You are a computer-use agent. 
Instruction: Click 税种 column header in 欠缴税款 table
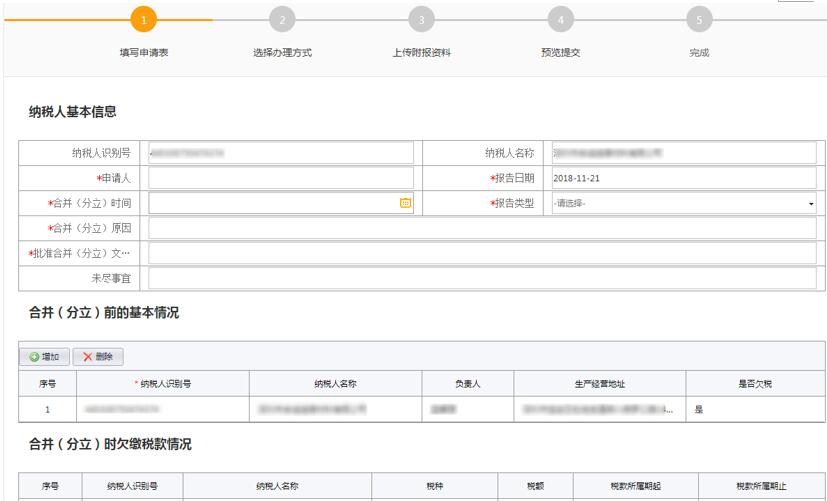click(x=435, y=486)
